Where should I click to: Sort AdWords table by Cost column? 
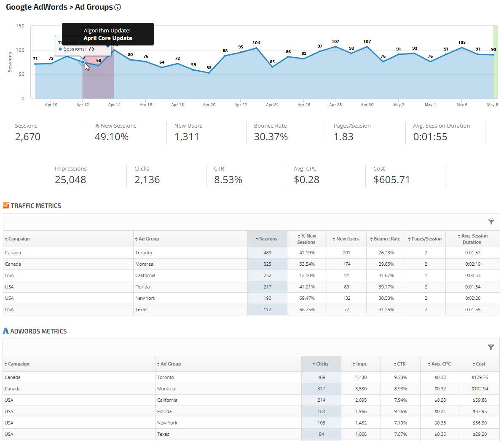pyautogui.click(x=479, y=364)
